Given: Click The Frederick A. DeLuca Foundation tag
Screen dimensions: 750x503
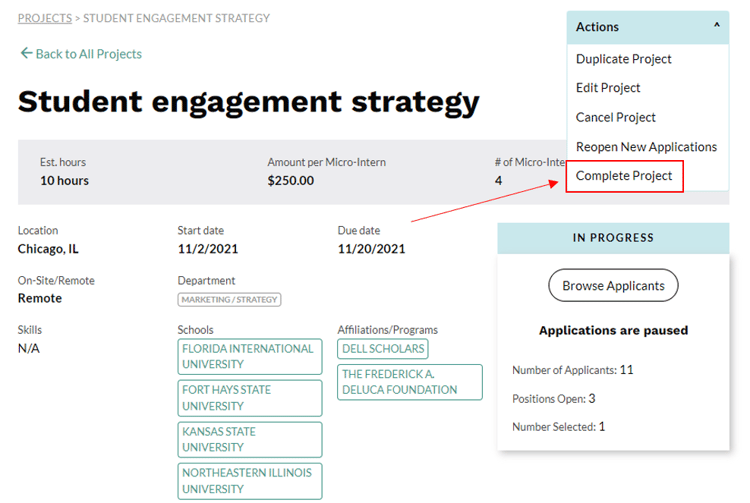Looking at the screenshot, I should click(x=410, y=382).
